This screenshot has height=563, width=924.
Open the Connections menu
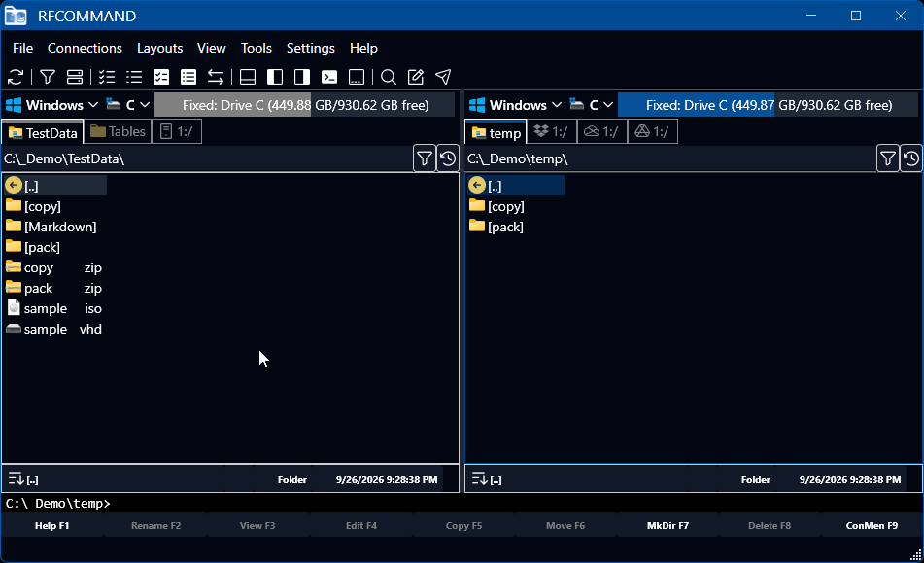(x=85, y=48)
